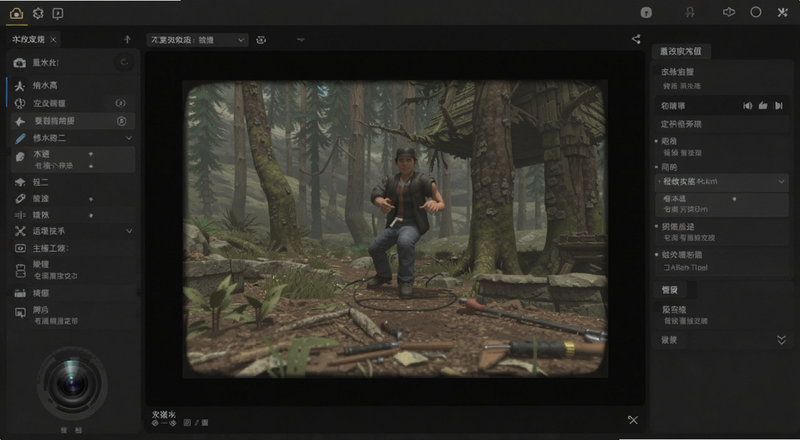The image size is (800, 440).
Task: Expand the chevron on the pencil row
Action: point(129,138)
